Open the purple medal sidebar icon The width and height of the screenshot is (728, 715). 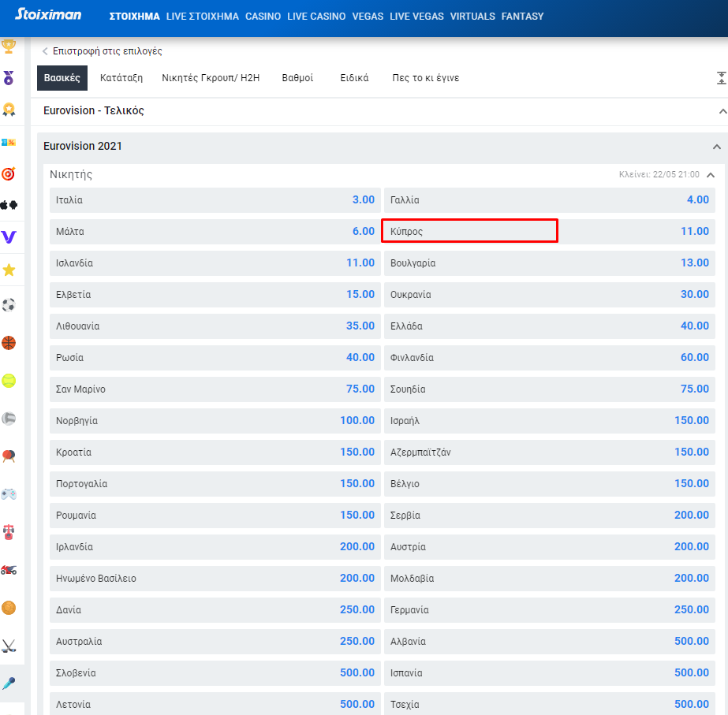click(x=9, y=77)
